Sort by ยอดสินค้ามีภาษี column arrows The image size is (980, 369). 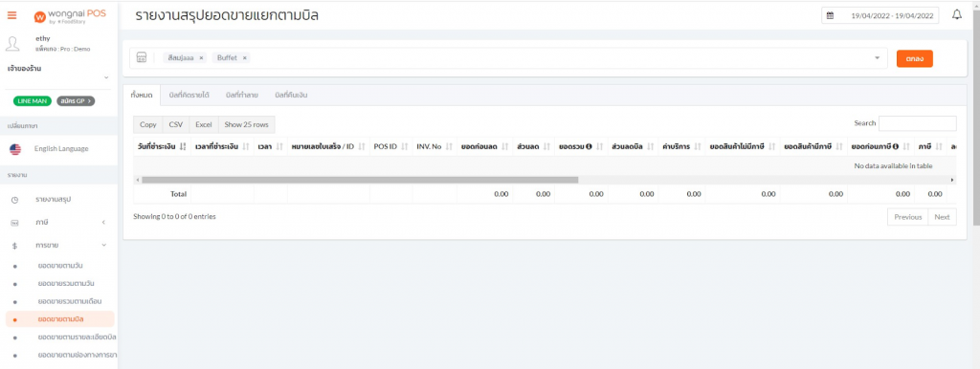840,146
